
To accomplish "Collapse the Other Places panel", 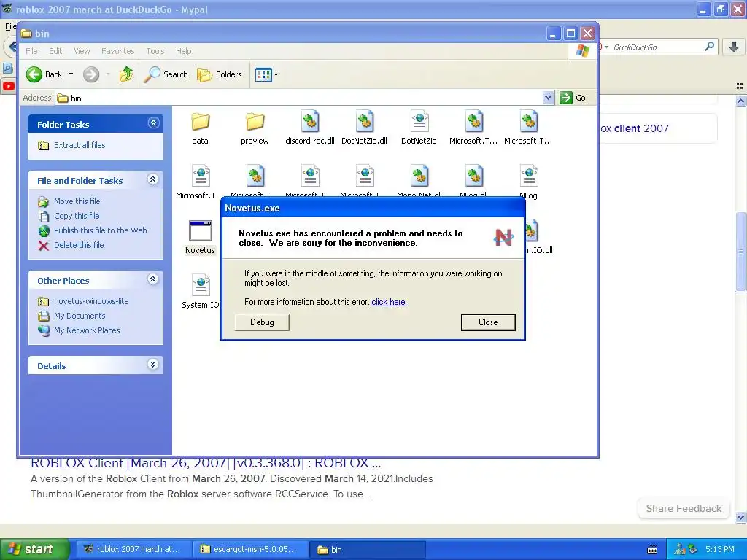I will (153, 279).
